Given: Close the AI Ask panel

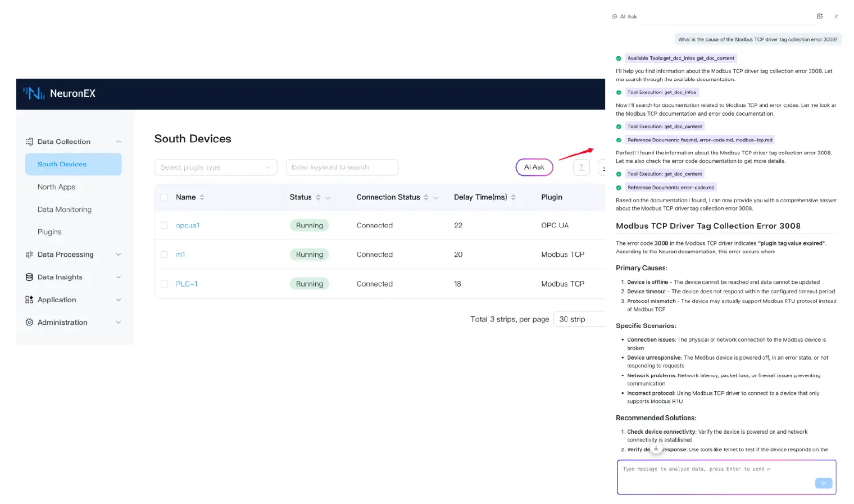Looking at the screenshot, I should 836,17.
